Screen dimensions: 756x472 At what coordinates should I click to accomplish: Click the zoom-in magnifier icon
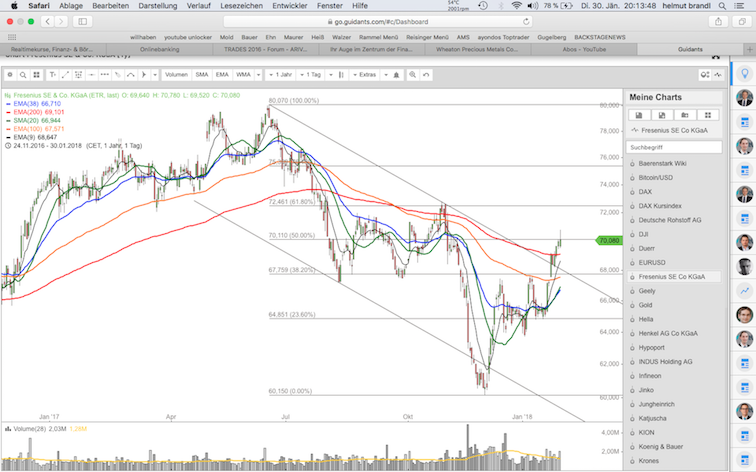click(413, 75)
